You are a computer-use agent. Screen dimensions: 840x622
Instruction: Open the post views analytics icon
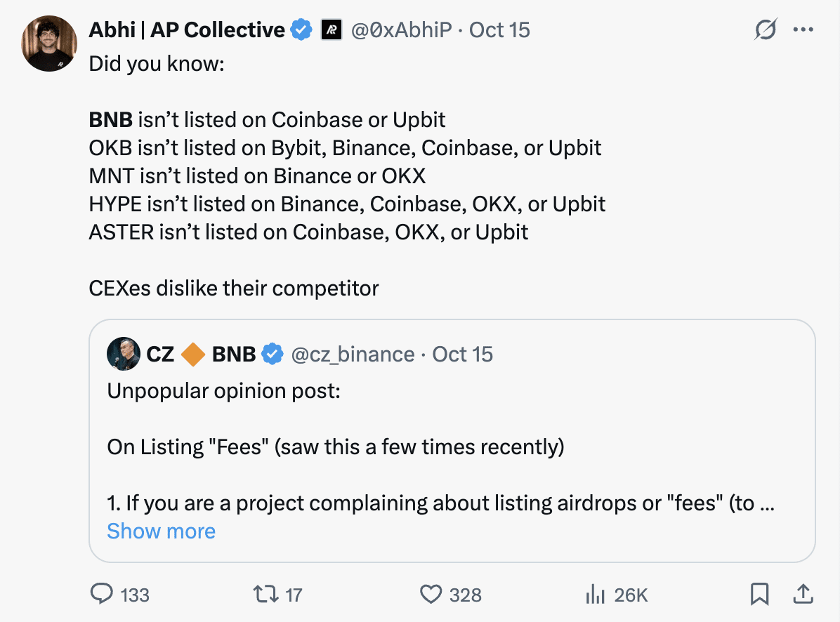[595, 595]
